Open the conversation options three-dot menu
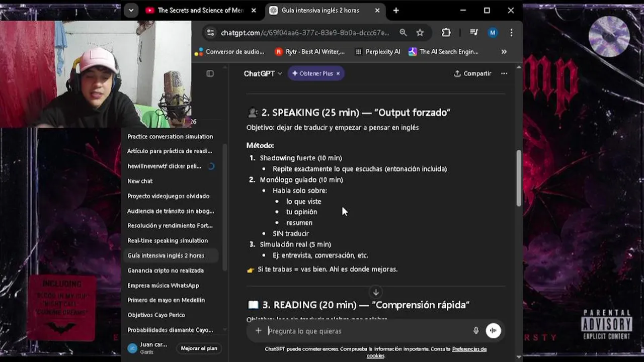Viewport: 644px width, 362px height. click(504, 73)
